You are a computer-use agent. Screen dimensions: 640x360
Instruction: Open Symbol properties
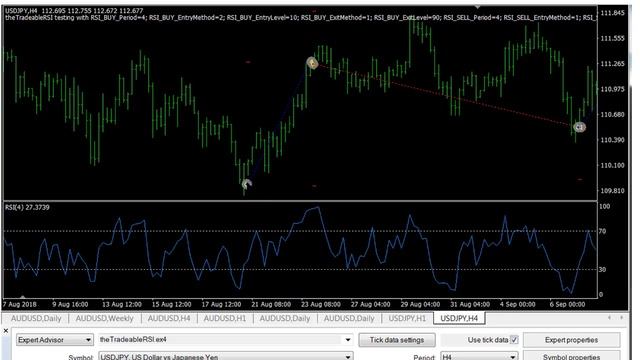point(571,357)
